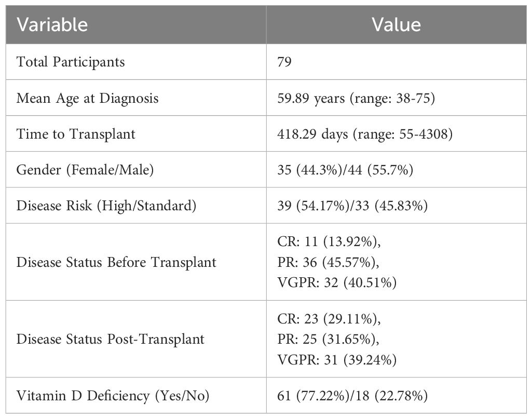Screen dimensions: 532x419
Task: Select the Disease Status Post-Transplant label
Action: pos(110,340)
